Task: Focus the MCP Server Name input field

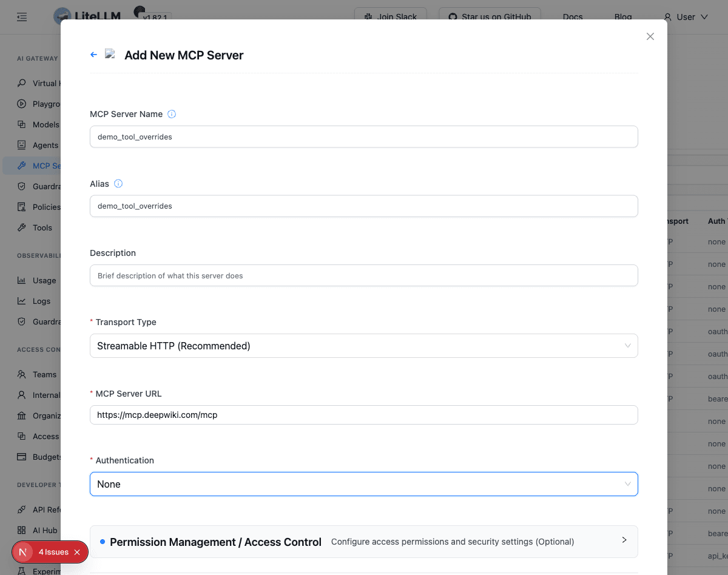Action: point(364,136)
